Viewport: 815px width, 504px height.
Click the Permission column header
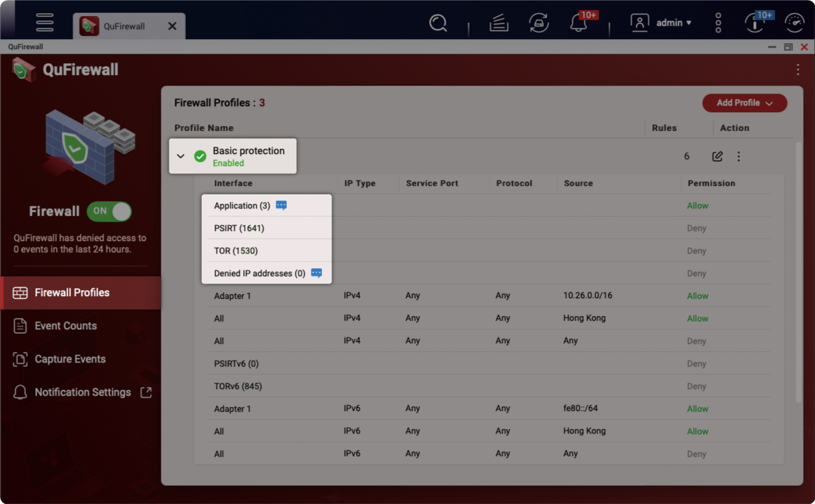[711, 183]
